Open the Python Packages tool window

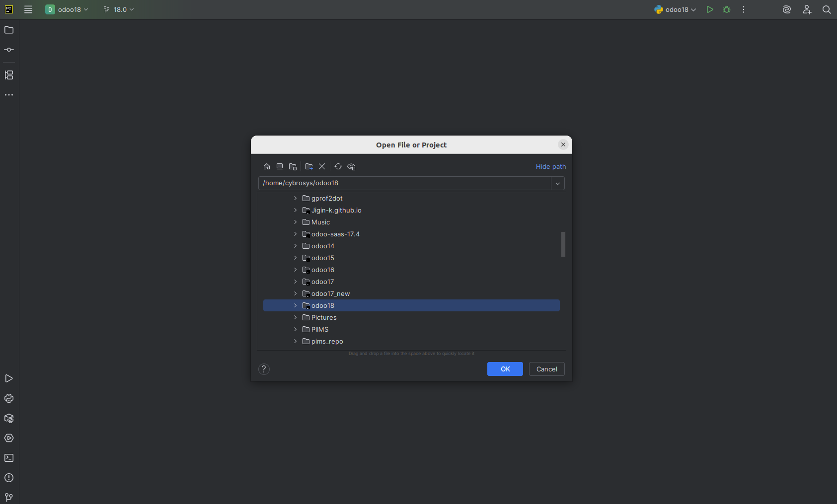coord(9,418)
